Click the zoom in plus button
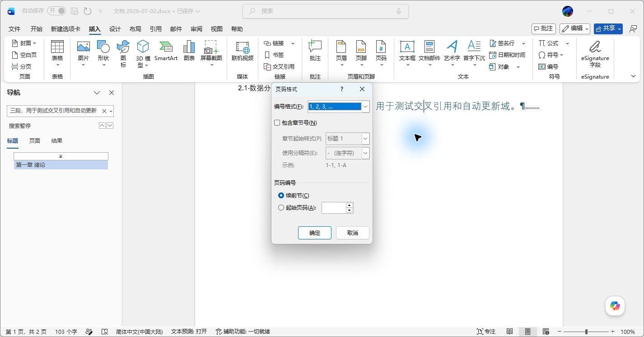Viewport: 644px width, 337px height. point(612,332)
